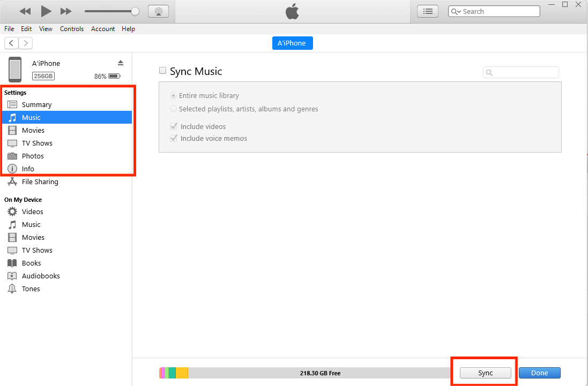Select TV Shows under Settings
Viewport: 588px width, 386px height.
(67, 143)
